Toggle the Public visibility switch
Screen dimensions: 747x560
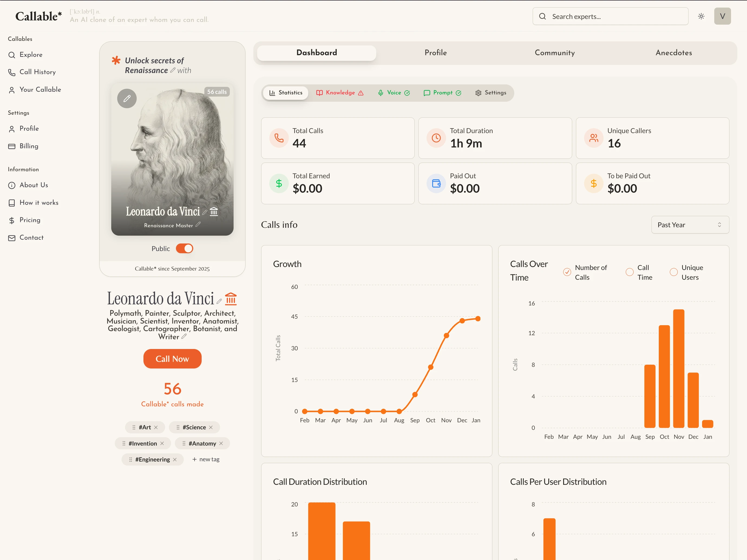pyautogui.click(x=184, y=248)
